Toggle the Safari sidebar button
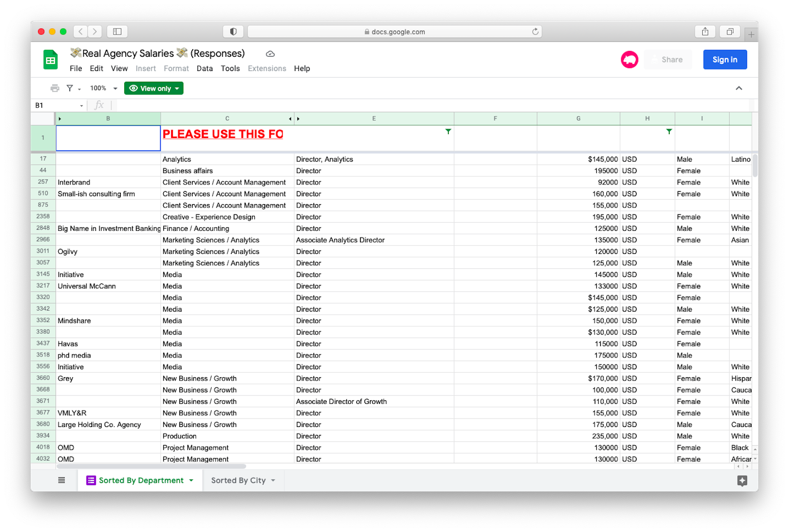 (117, 32)
